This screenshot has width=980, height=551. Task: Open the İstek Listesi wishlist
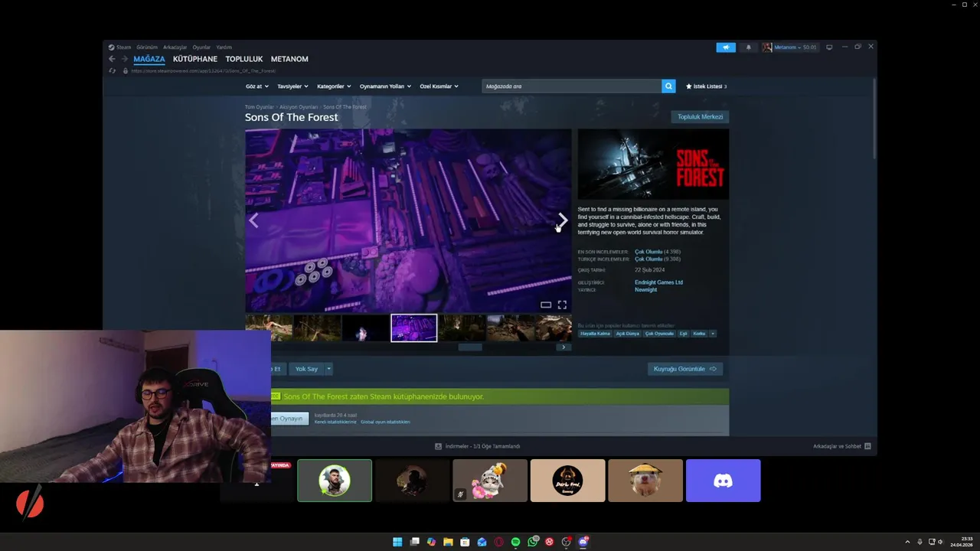(706, 86)
